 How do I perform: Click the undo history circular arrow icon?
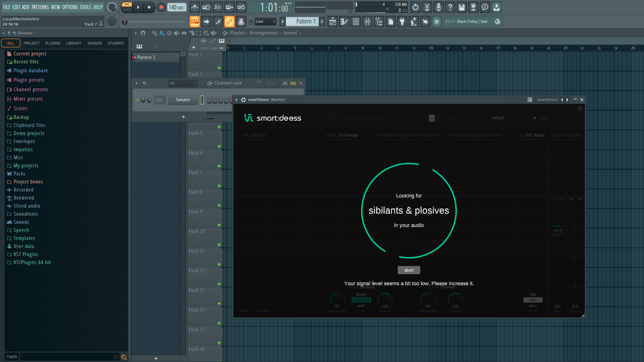(x=415, y=7)
